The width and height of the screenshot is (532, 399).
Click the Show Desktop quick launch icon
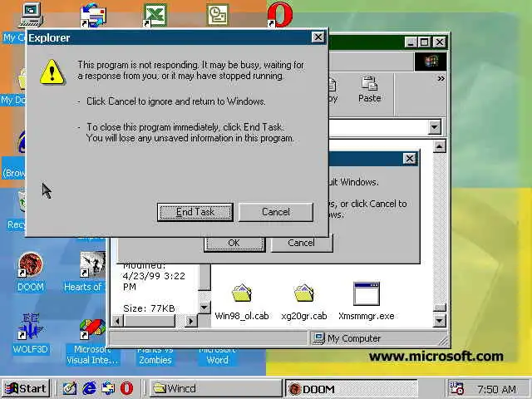pyautogui.click(x=70, y=388)
